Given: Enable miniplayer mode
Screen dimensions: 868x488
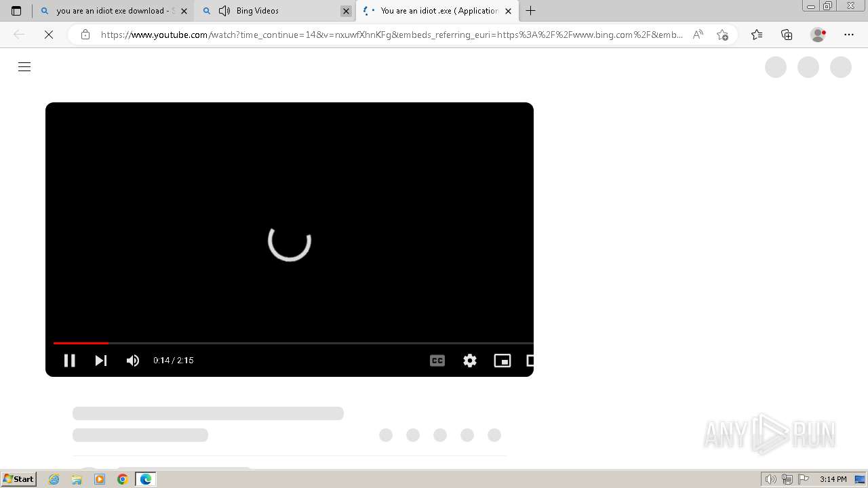Looking at the screenshot, I should 502,361.
